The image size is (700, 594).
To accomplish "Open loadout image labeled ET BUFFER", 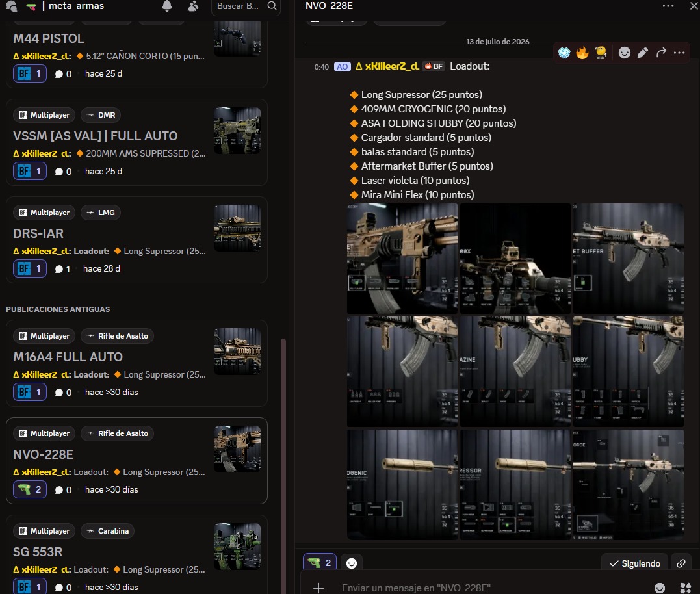I will coord(628,259).
